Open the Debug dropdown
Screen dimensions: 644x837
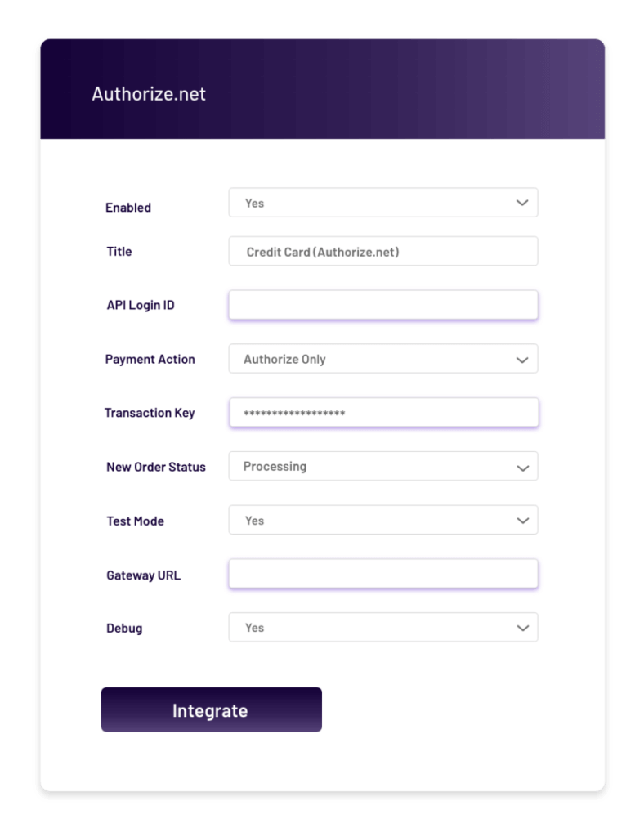383,627
